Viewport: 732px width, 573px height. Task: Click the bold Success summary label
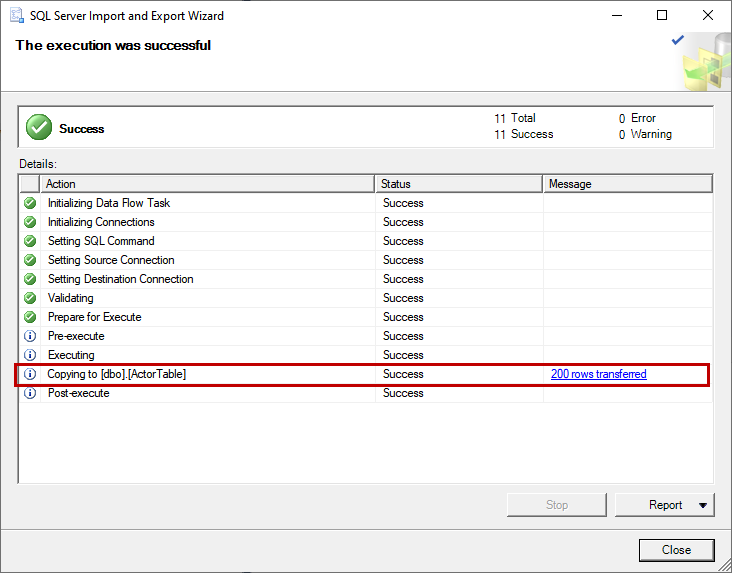[x=82, y=129]
